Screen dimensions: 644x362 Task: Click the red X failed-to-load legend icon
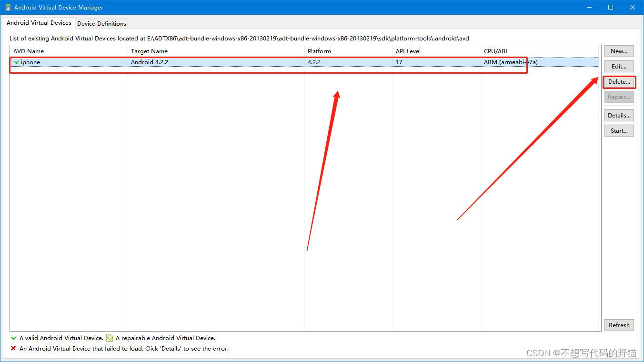pyautogui.click(x=14, y=349)
